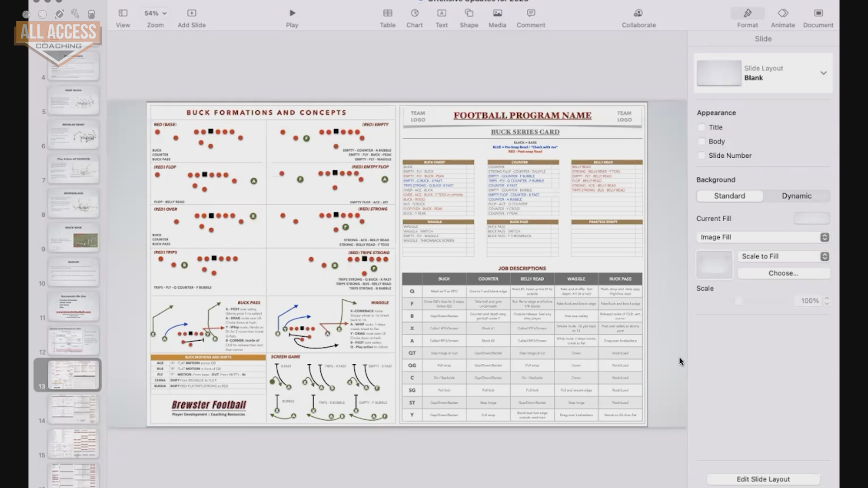Play the slideshow
Viewport: 868px width, 488px height.
pos(292,19)
